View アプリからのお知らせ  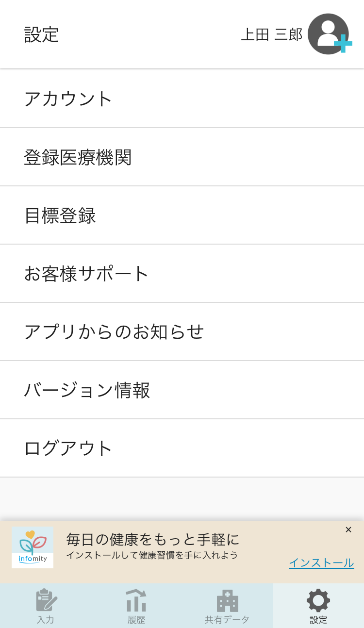pos(114,332)
